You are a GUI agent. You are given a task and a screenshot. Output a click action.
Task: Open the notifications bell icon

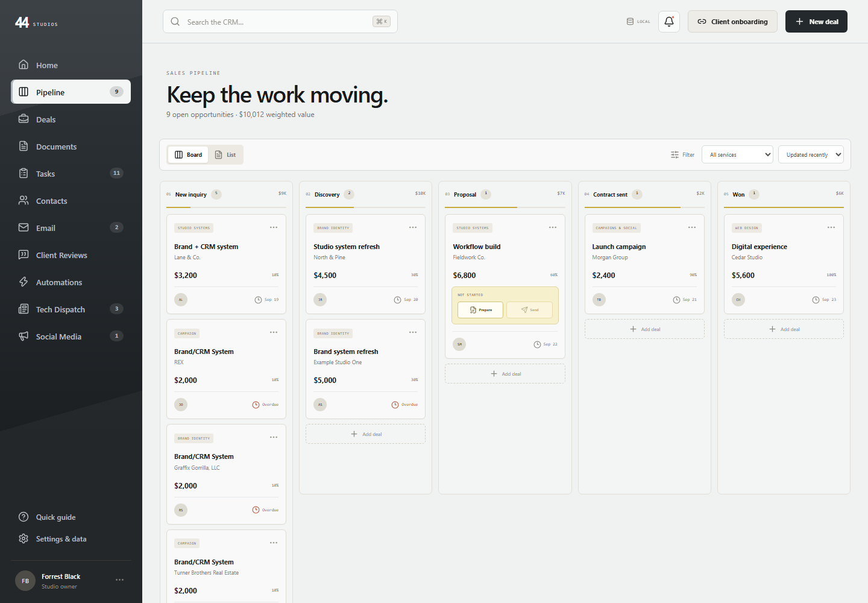click(x=669, y=22)
